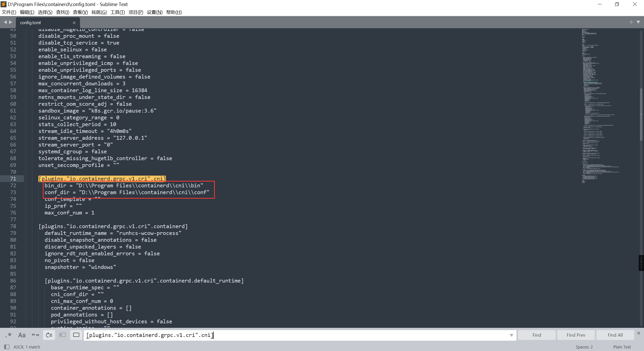Open the tab list dropdown at top right
The width and height of the screenshot is (644, 351).
click(x=638, y=22)
